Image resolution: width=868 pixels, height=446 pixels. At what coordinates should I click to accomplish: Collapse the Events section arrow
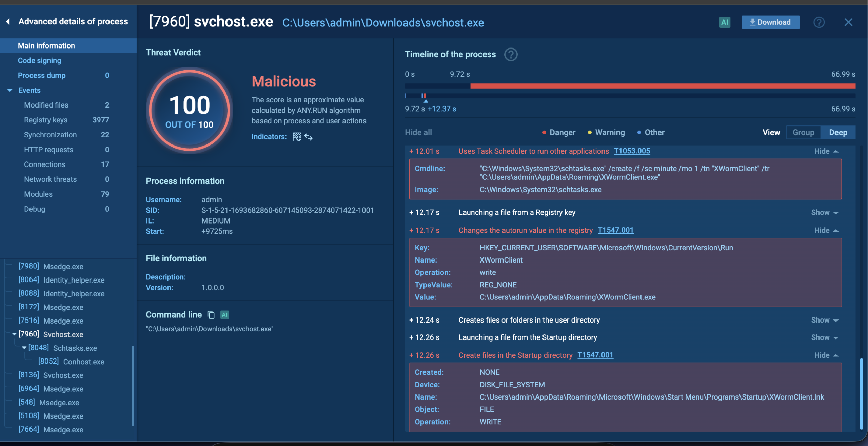[10, 90]
